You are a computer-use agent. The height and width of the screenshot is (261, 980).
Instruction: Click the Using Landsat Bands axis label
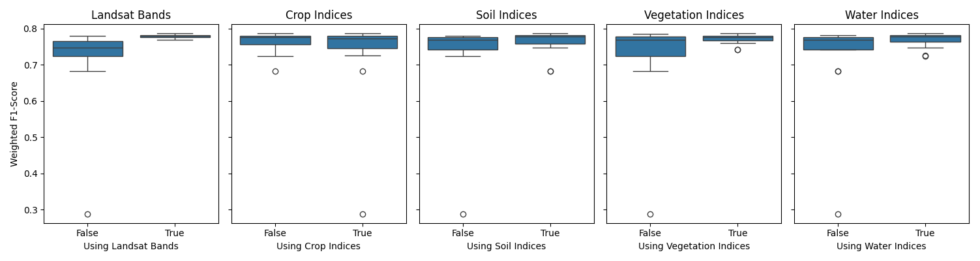pos(131,247)
